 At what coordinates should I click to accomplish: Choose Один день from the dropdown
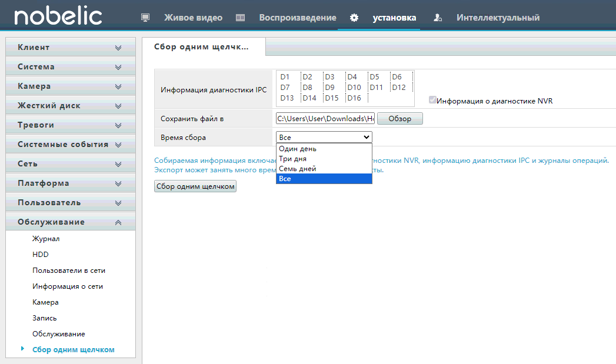click(x=324, y=149)
